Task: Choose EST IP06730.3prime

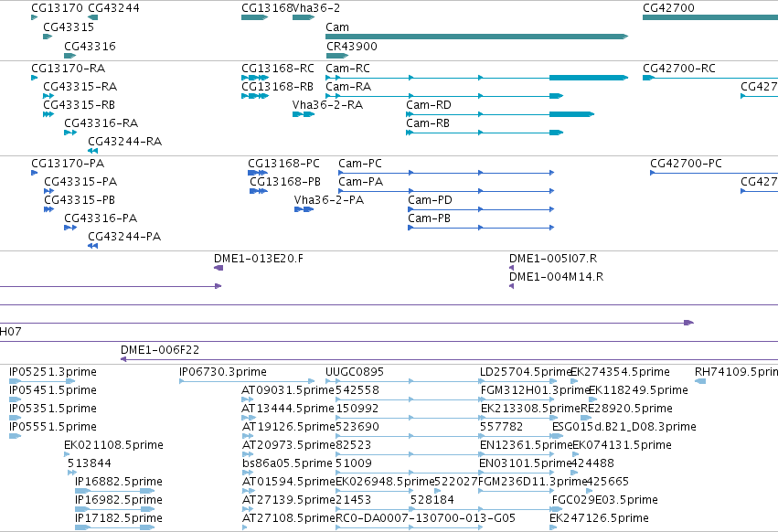Action: pos(223,372)
